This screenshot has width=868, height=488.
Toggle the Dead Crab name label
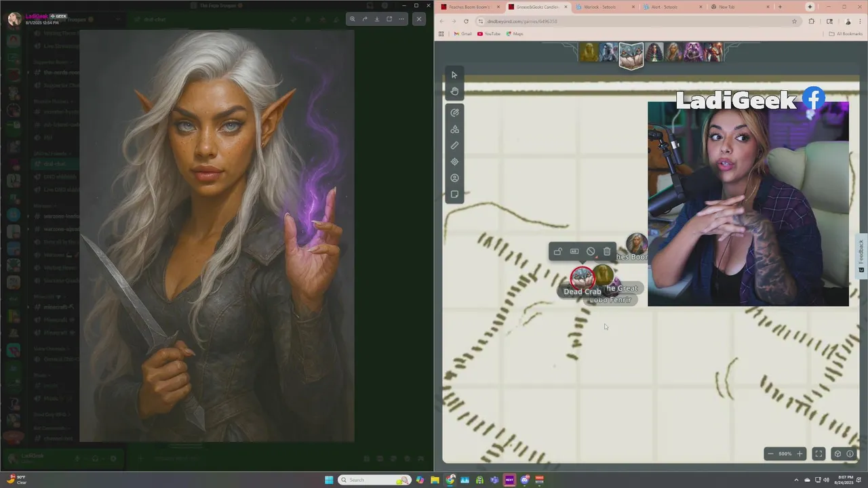click(x=574, y=251)
